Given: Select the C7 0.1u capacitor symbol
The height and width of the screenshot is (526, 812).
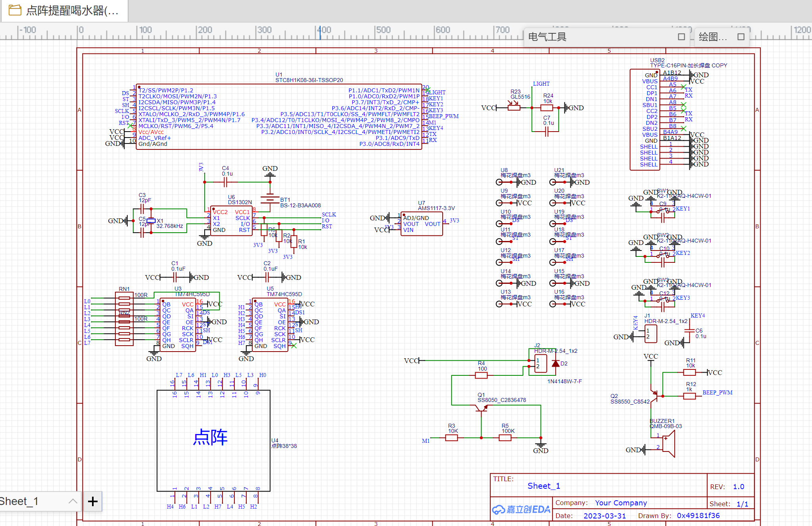Looking at the screenshot, I should (x=546, y=131).
